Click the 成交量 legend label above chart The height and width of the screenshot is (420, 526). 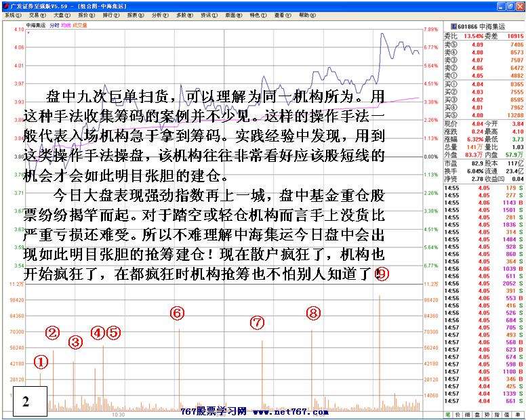tap(81, 25)
